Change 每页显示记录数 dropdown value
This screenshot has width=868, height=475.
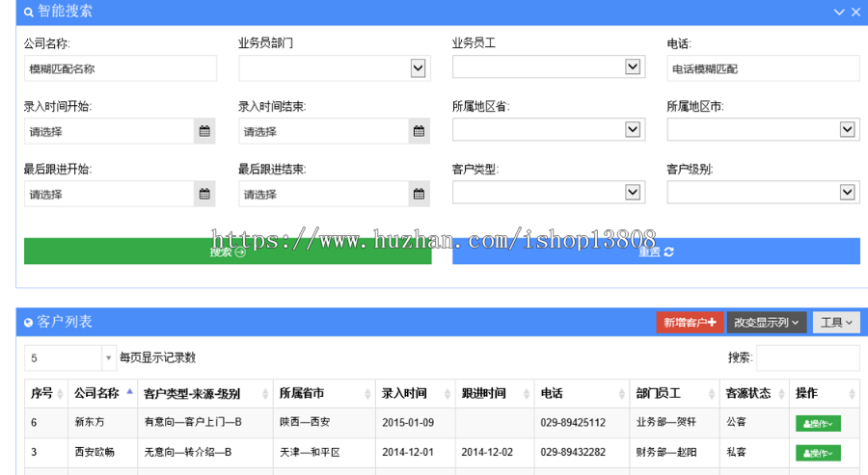(x=69, y=357)
